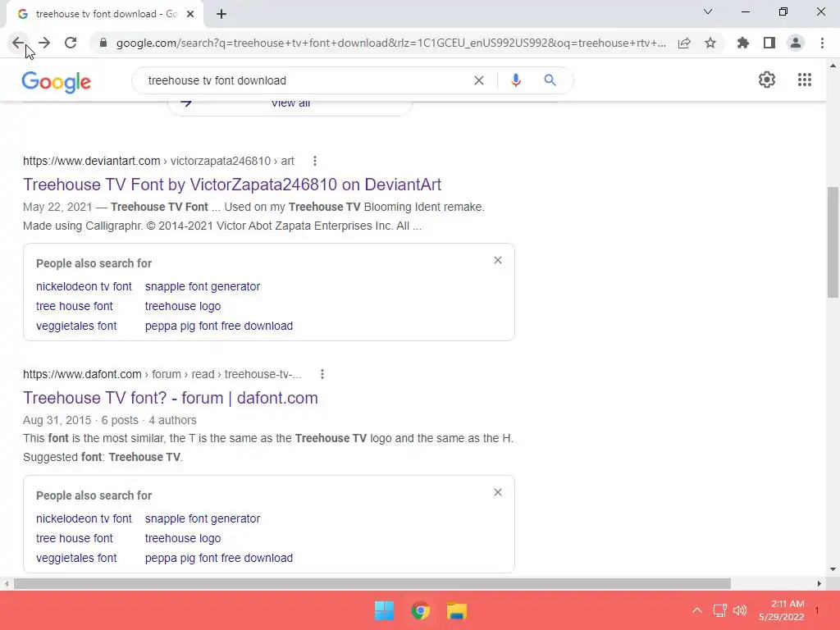The height and width of the screenshot is (630, 840).
Task: Close the treehouse tv font download tab
Action: 190,15
